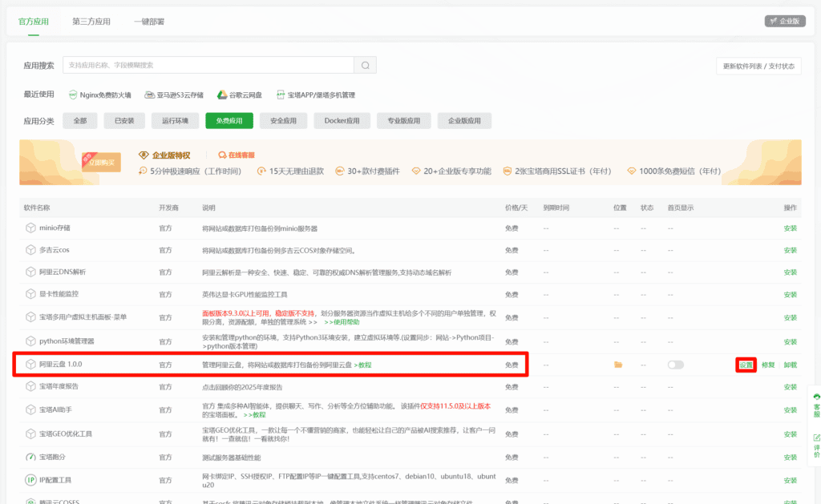The height and width of the screenshot is (504, 821).
Task: Open the >>使用帮助 link
Action: (x=342, y=322)
